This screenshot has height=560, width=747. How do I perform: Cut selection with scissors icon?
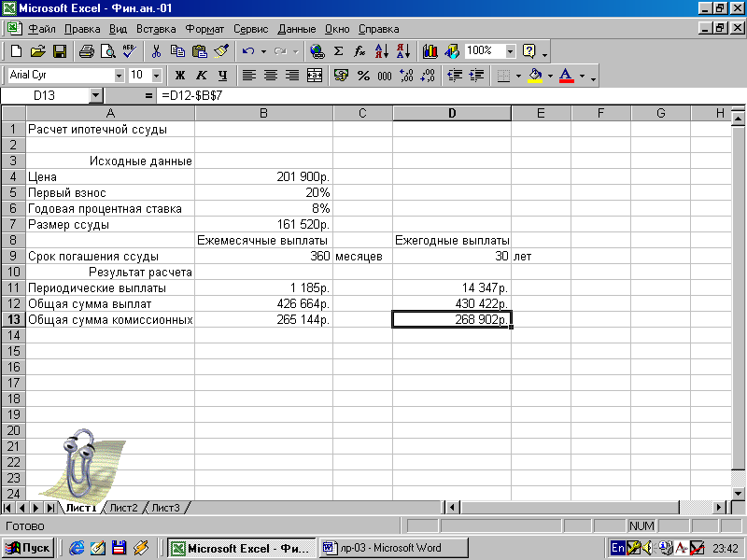coord(156,51)
